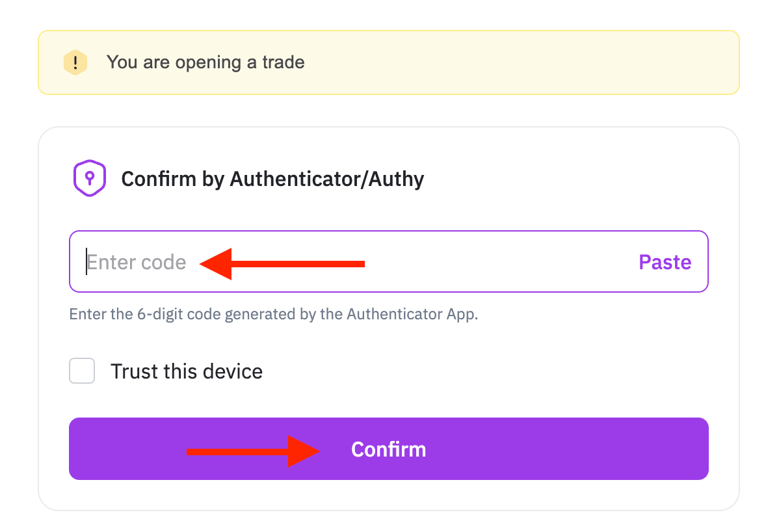Click the Enter code placeholder text
Viewport: 766px width, 532px height.
click(137, 262)
